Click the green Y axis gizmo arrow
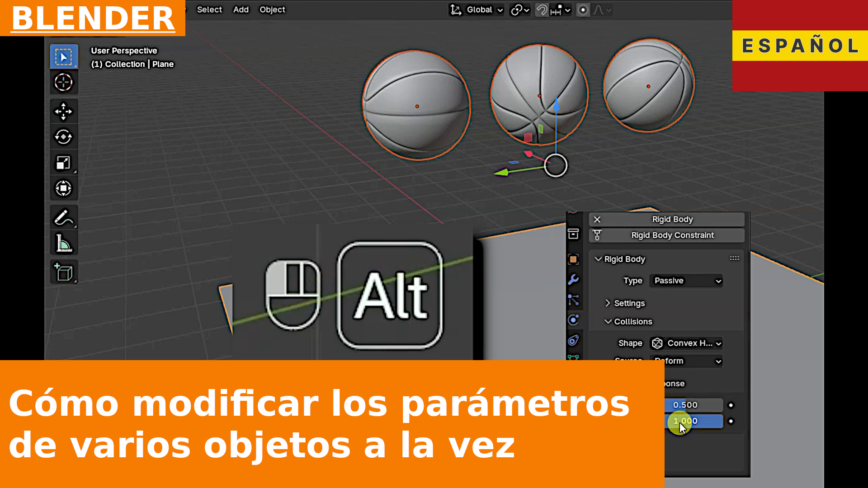Screen dimensions: 868x488 pyautogui.click(x=501, y=172)
